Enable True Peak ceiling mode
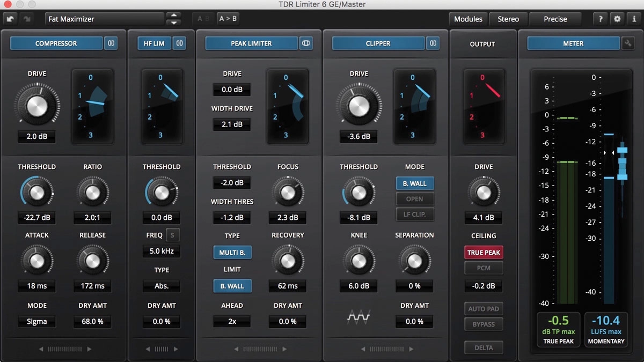 tap(484, 253)
